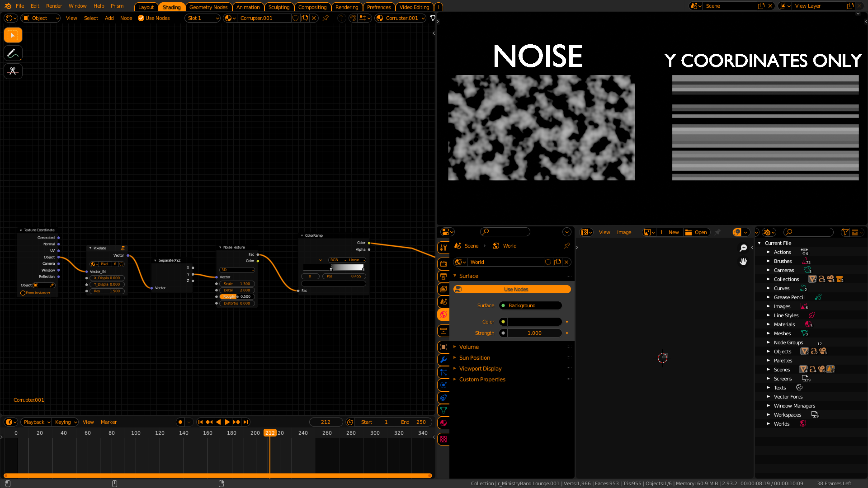Open the View Layer properties tab icon

[x=443, y=289]
